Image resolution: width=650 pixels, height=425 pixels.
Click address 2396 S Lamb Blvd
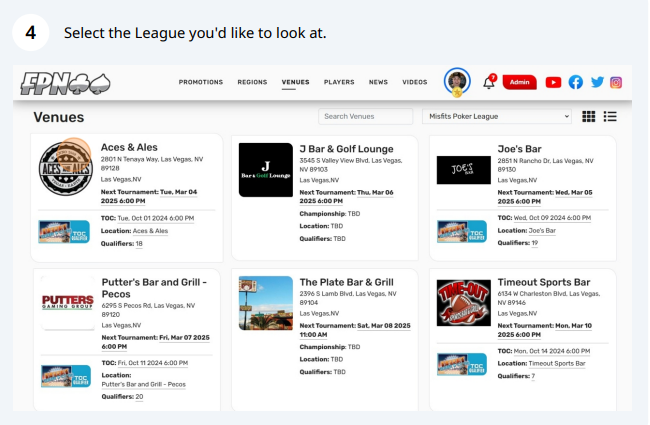(x=348, y=298)
